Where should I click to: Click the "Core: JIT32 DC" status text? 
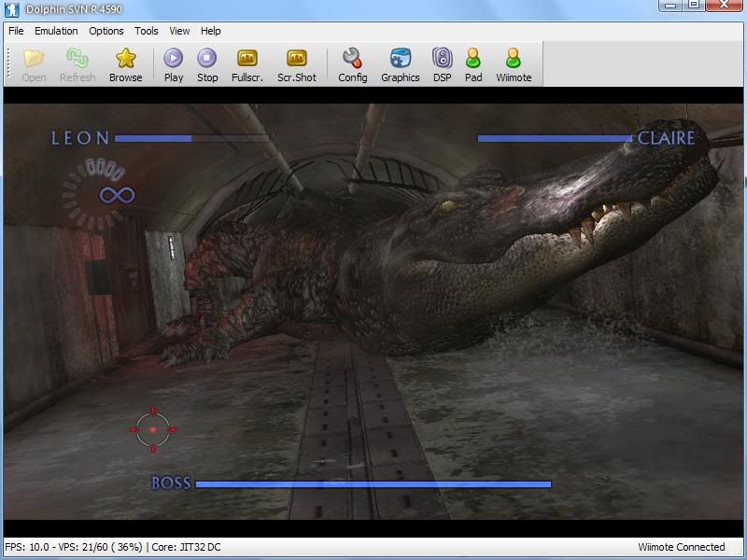point(186,547)
